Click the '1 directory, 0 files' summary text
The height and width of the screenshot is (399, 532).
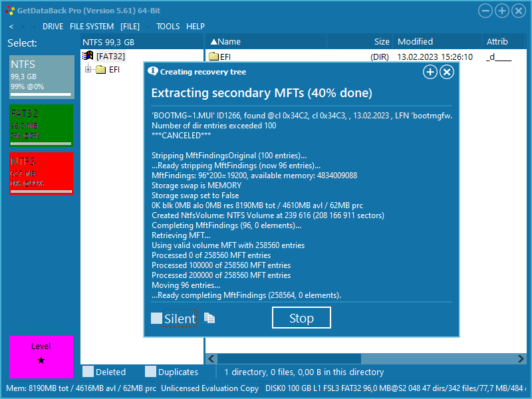304,372
